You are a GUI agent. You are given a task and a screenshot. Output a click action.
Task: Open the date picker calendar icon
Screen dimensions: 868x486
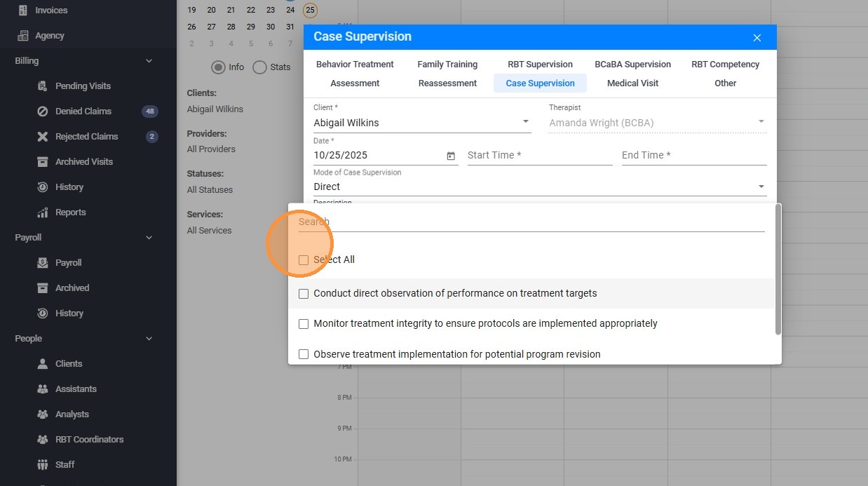click(x=451, y=156)
